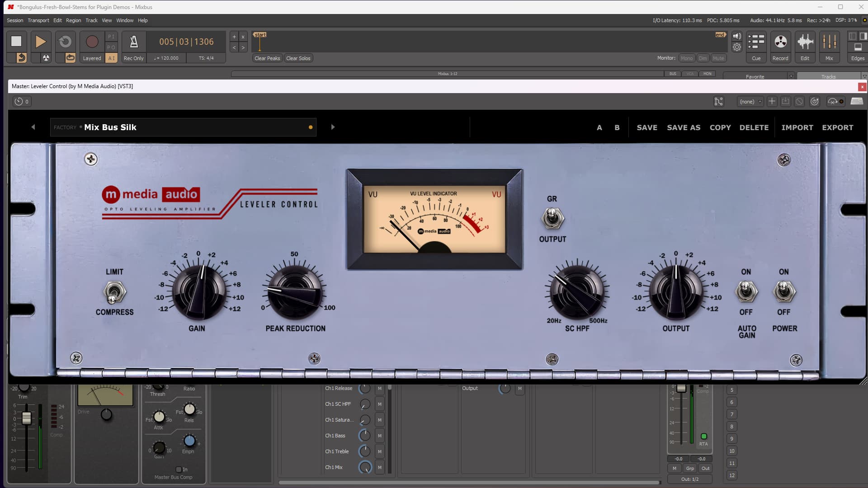Click the SC HPF knob
The height and width of the screenshot is (488, 868).
577,292
